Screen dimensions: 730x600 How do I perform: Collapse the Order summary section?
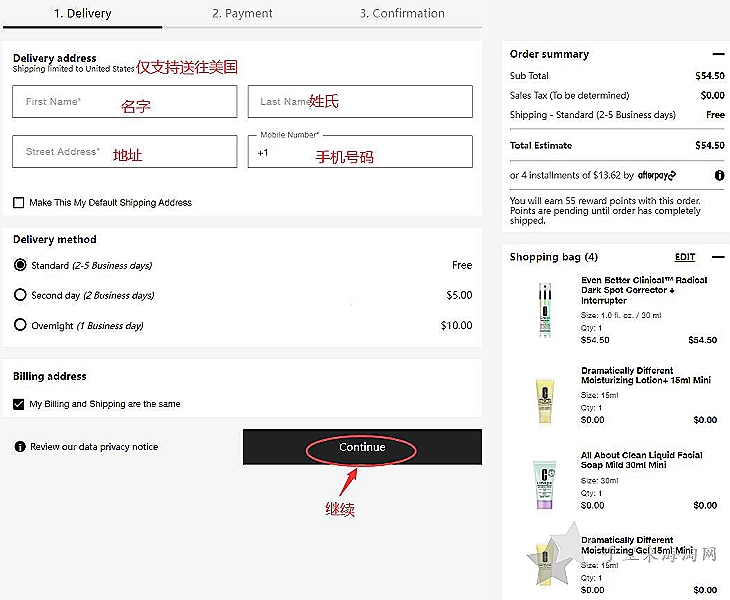[x=718, y=54]
